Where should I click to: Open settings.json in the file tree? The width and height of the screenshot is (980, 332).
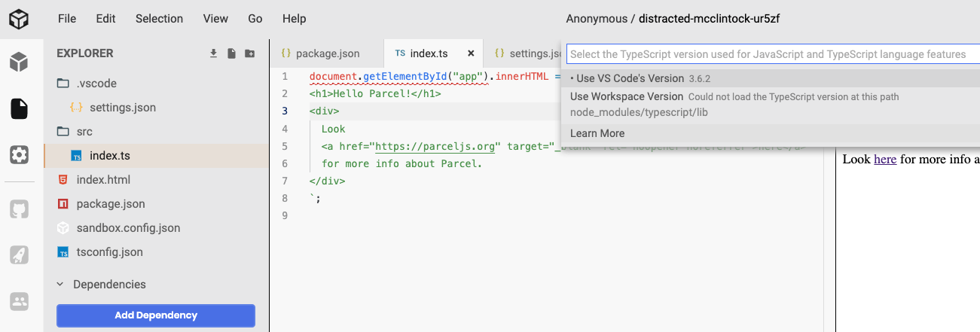[x=123, y=108]
